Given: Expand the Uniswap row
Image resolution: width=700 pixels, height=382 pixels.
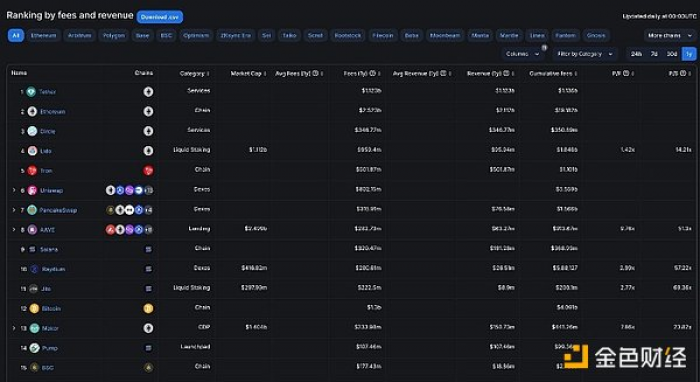Looking at the screenshot, I should 14,191.
